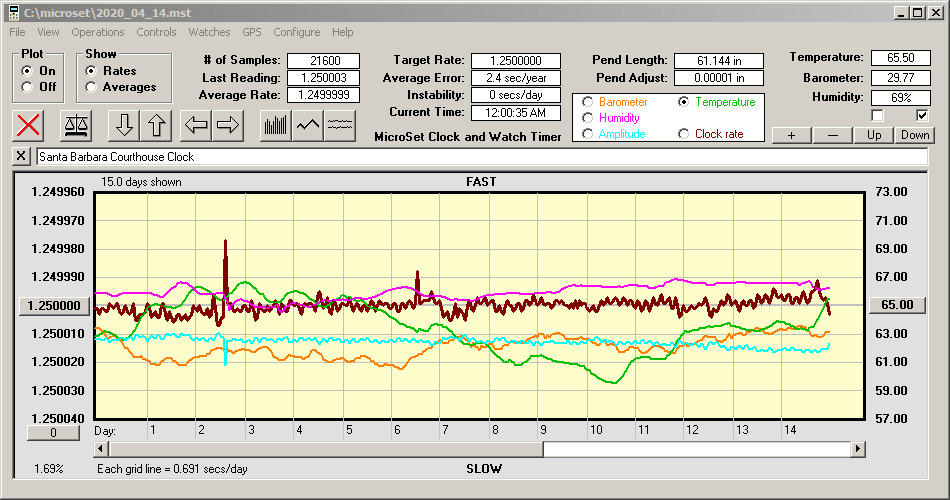The height and width of the screenshot is (500, 950).
Task: Click the '15.0 days shown' text
Action: point(141,182)
